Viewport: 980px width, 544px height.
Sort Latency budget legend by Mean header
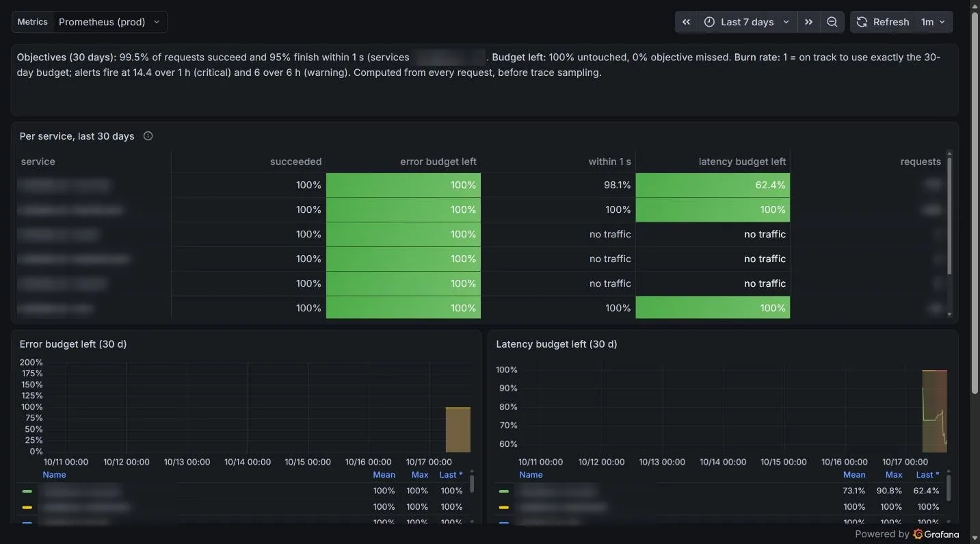[x=854, y=475]
